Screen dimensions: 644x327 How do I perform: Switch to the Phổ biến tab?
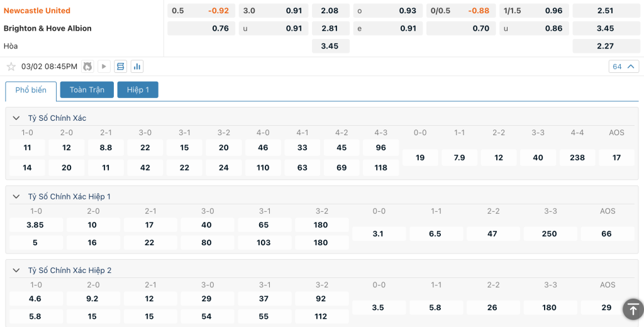click(31, 90)
